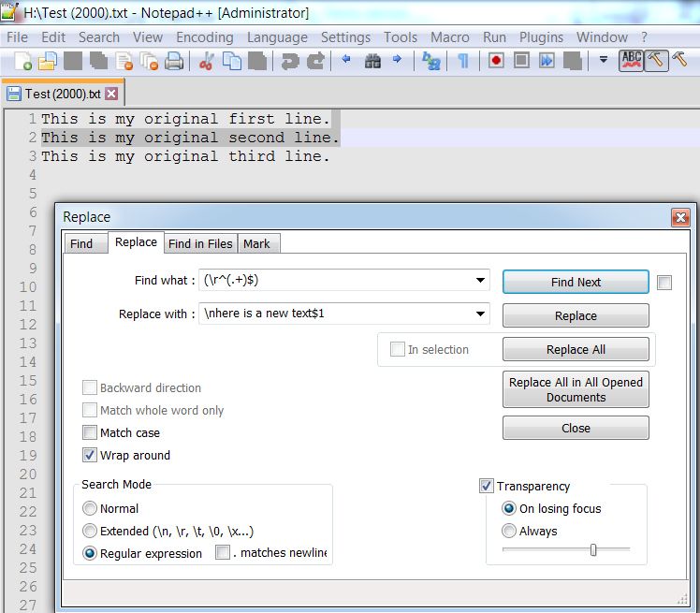Click Replace All in All Opened Documents
This screenshot has width=700, height=613.
576,389
